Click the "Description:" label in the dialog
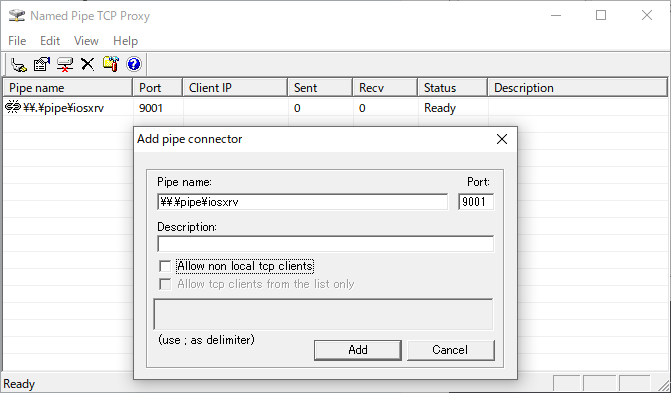This screenshot has width=671, height=393. pos(187,227)
